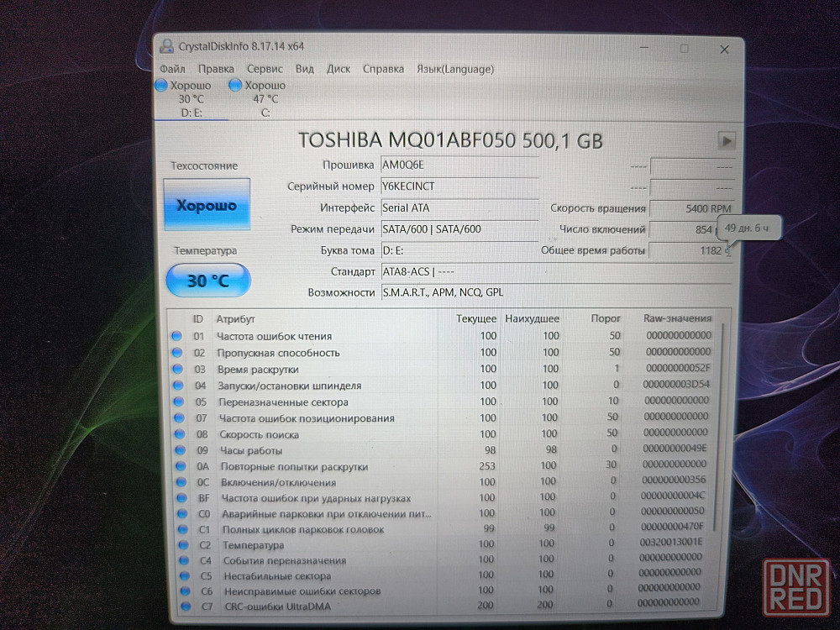Click status icon for attribute C4
Image resolution: width=840 pixels, height=630 pixels.
click(x=184, y=560)
